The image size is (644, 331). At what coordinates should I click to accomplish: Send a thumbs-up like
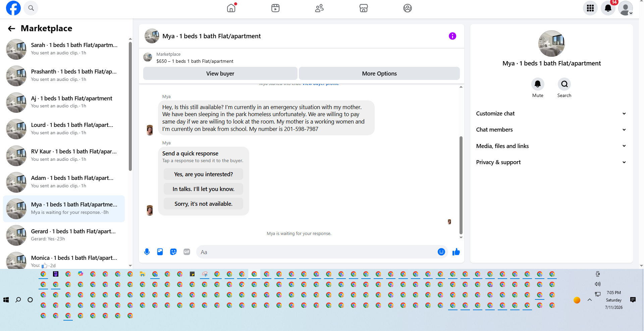pos(456,252)
